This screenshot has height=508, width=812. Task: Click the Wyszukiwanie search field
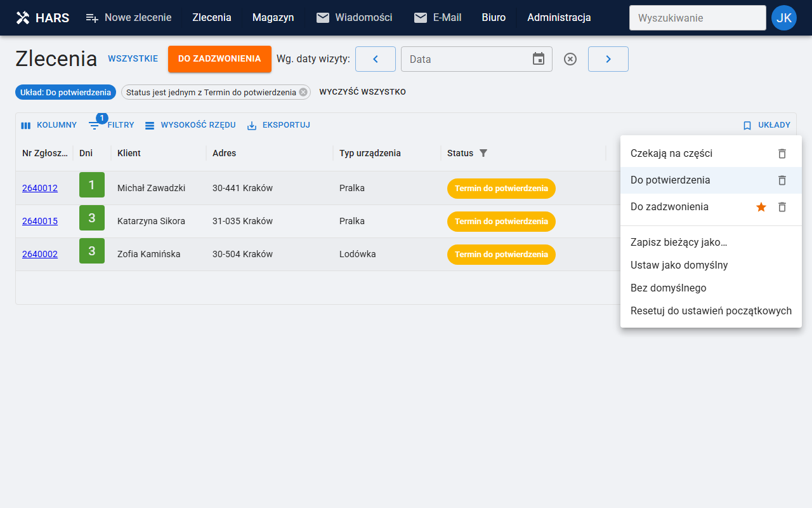coord(698,18)
